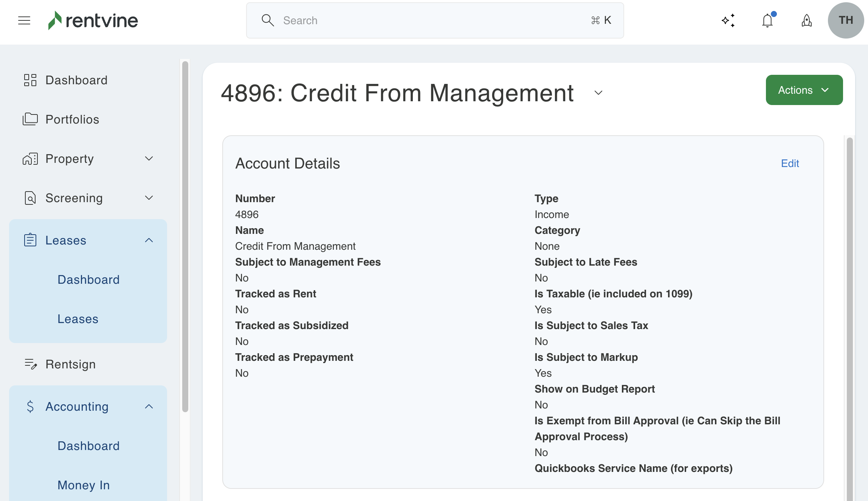The image size is (868, 501).
Task: Click the rentvine logo
Action: (93, 20)
